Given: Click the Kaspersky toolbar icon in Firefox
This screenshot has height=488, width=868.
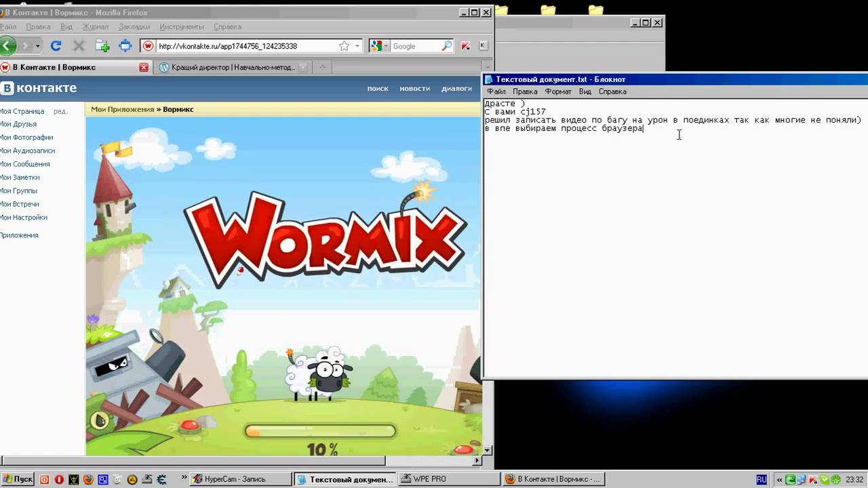Looking at the screenshot, I should 466,46.
